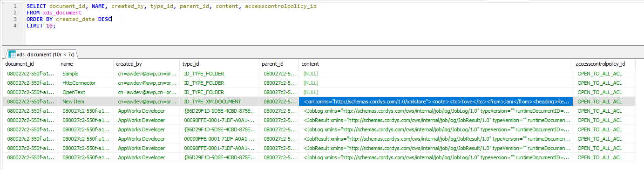Viewport: 644px width, 170px height.
Task: Click the parent_id cell in the New Item row
Action: (279, 102)
